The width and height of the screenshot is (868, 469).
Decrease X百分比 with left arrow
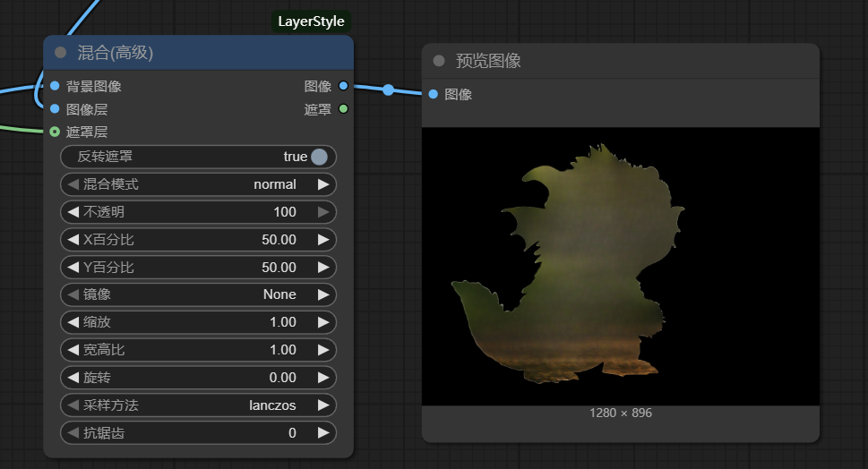(x=73, y=240)
